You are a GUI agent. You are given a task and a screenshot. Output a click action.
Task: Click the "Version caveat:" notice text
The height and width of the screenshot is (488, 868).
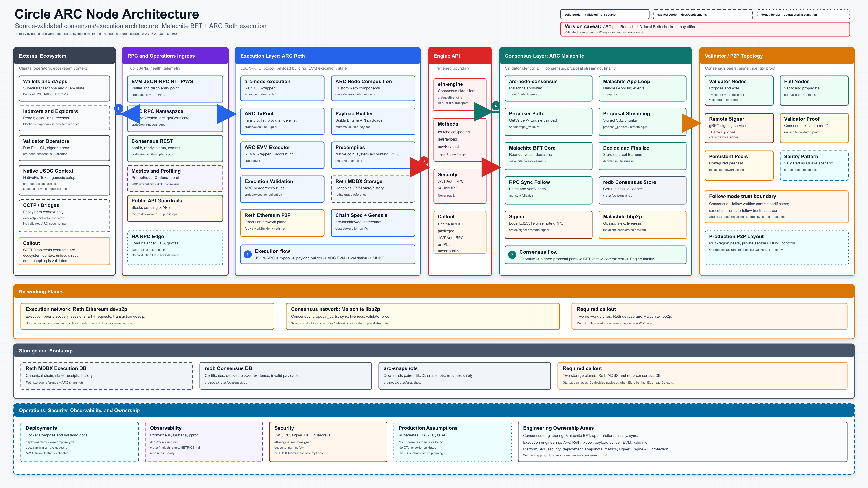583,26
